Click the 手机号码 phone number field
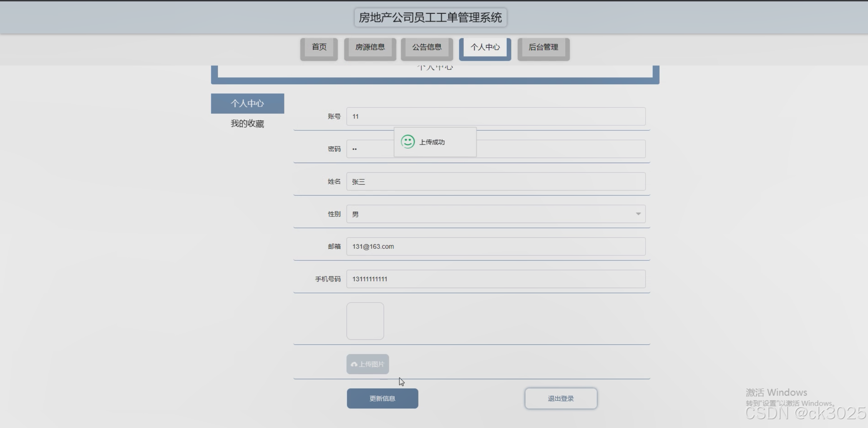868x428 pixels. [496, 279]
